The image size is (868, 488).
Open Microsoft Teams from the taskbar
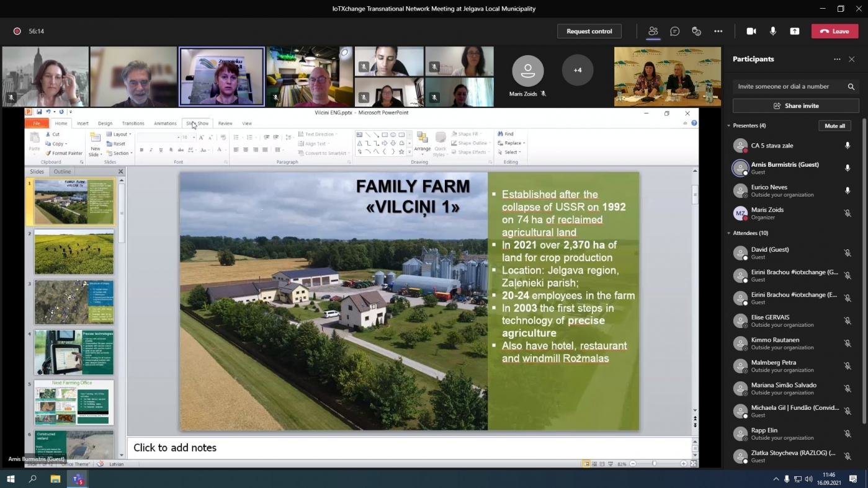coord(78,479)
